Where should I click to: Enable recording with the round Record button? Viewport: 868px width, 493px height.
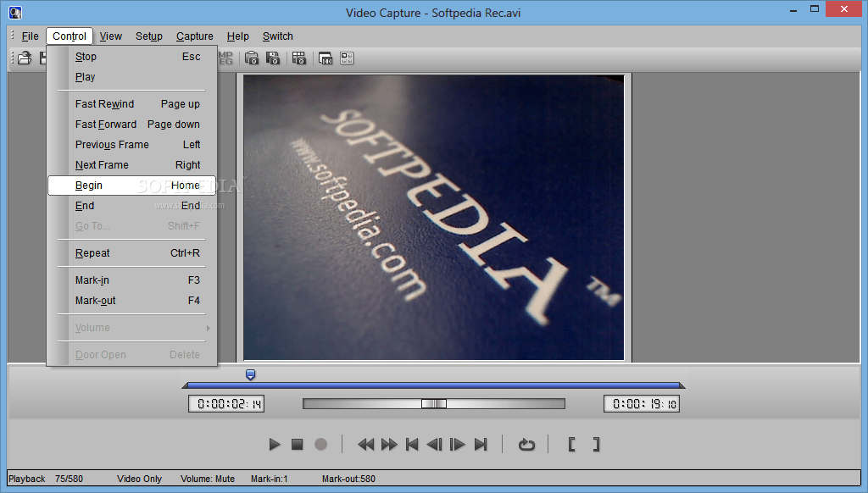coord(320,444)
